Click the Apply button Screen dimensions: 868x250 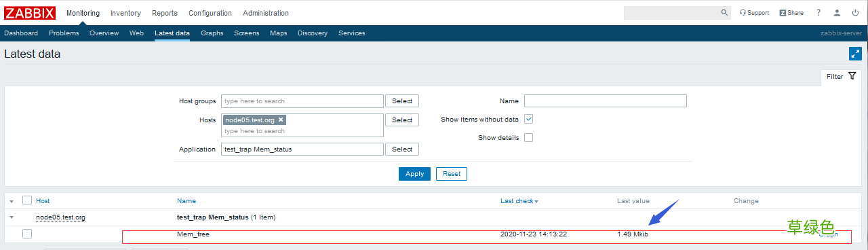pyautogui.click(x=414, y=174)
